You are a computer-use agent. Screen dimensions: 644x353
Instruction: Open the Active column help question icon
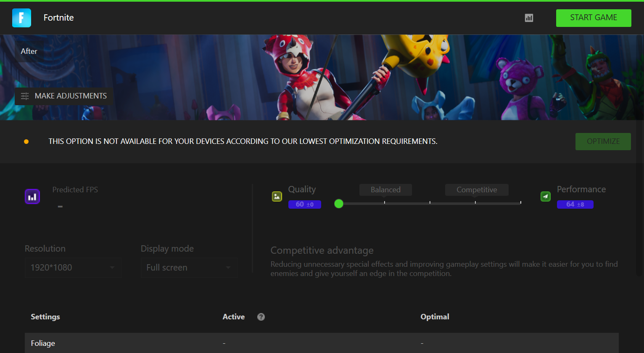tap(261, 317)
